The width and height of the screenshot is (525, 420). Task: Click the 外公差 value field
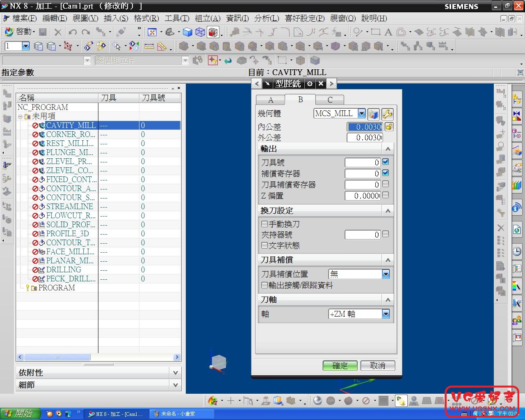point(365,137)
